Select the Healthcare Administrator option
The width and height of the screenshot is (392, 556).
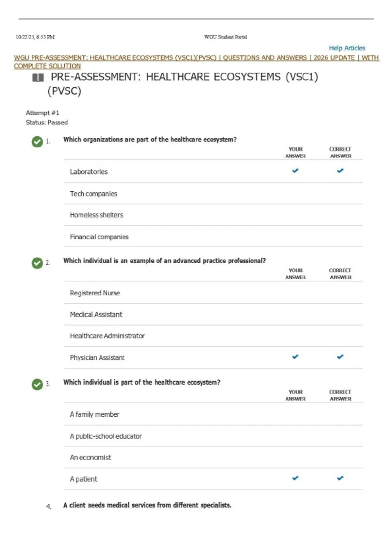(x=213, y=336)
